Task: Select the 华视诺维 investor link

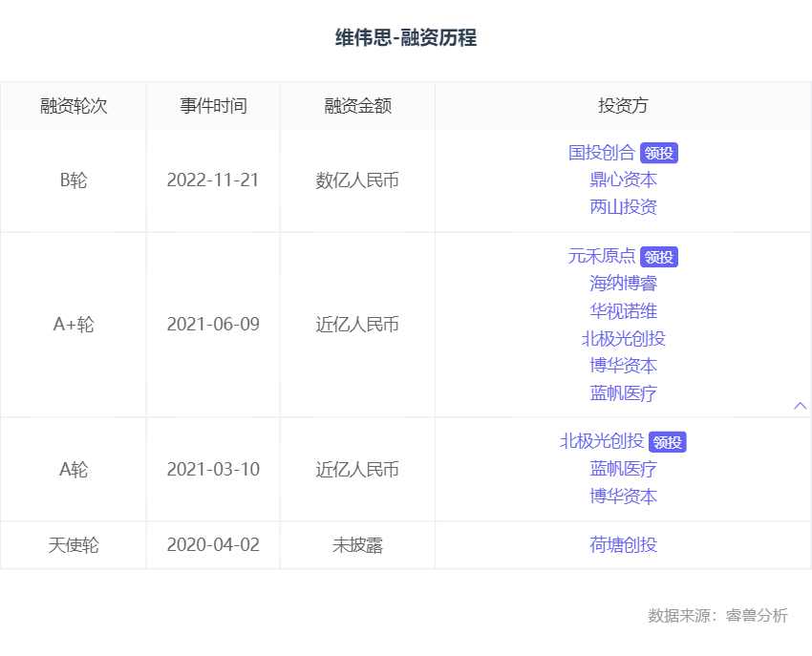Action: (623, 311)
